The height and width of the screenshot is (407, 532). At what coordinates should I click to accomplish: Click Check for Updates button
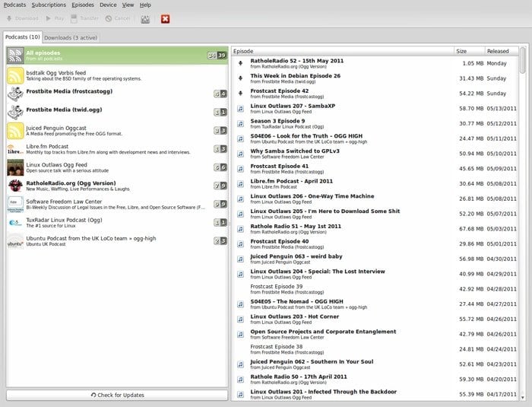(117, 395)
